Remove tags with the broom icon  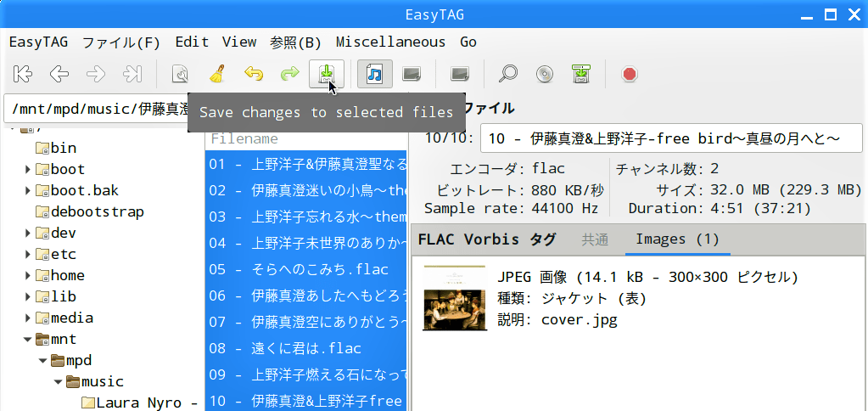point(217,74)
